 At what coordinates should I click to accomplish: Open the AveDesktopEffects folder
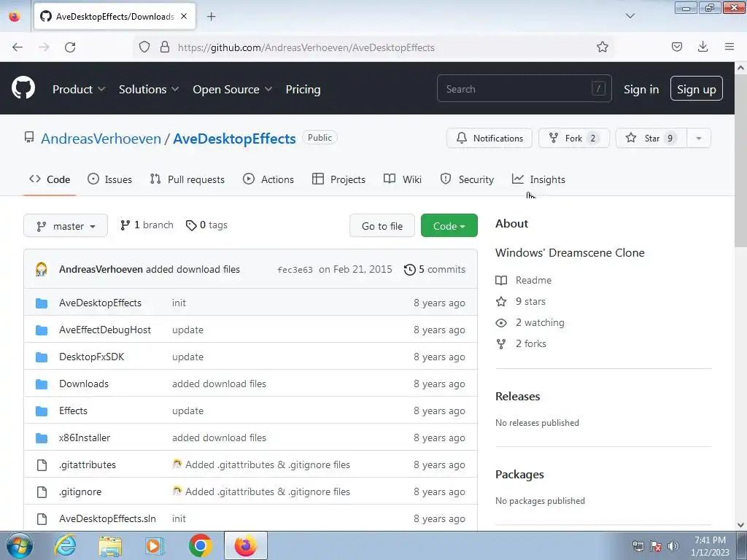[100, 303]
